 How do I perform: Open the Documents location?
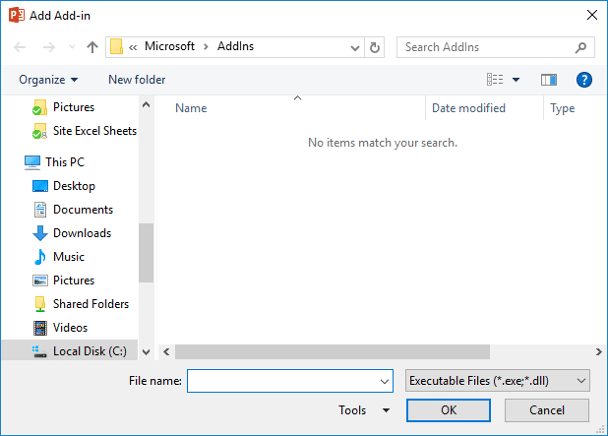pos(83,210)
